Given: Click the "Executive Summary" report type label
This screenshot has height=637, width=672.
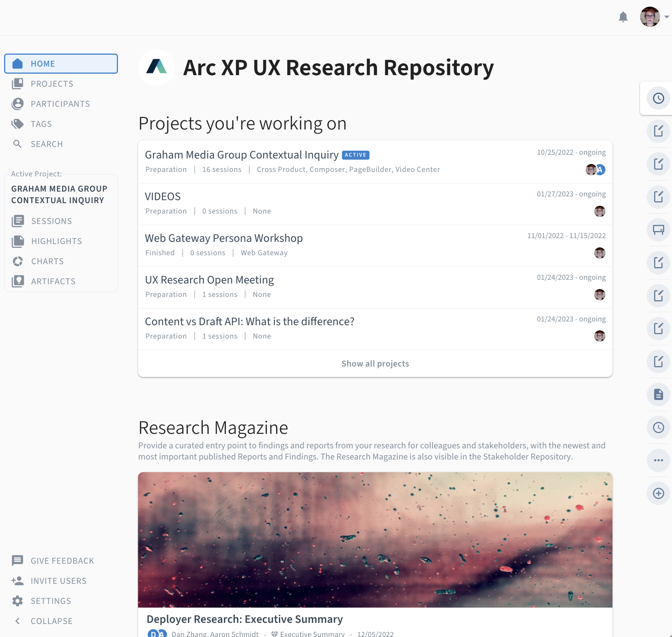Looking at the screenshot, I should coord(312,634).
